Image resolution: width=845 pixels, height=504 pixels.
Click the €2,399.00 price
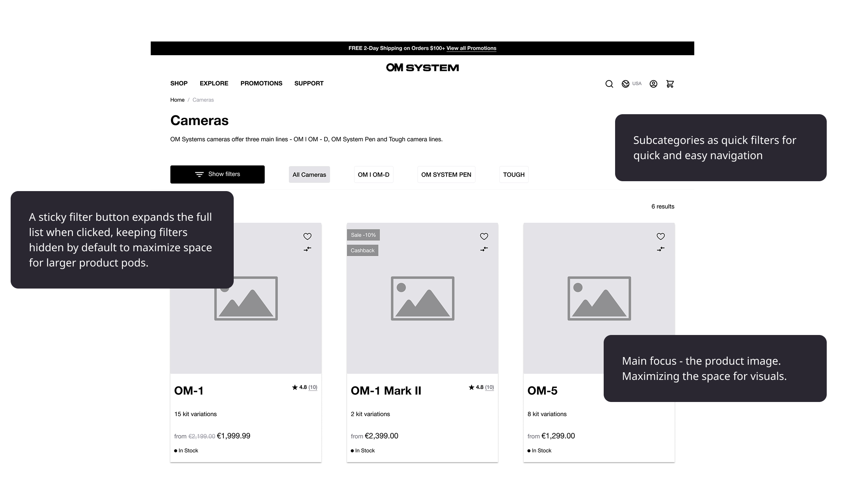381,436
